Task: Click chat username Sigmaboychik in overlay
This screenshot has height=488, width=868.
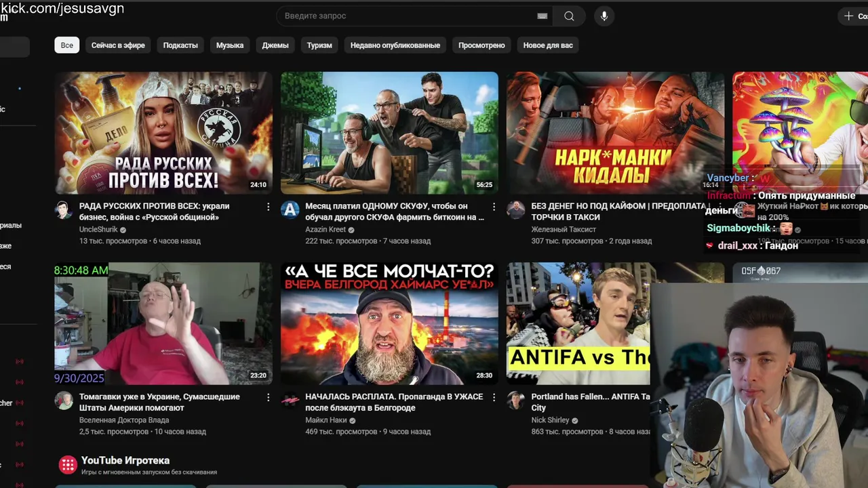Action: [738, 228]
